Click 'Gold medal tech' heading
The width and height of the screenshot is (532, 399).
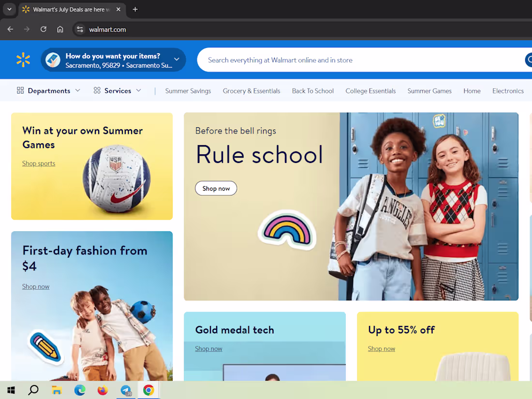(235, 330)
